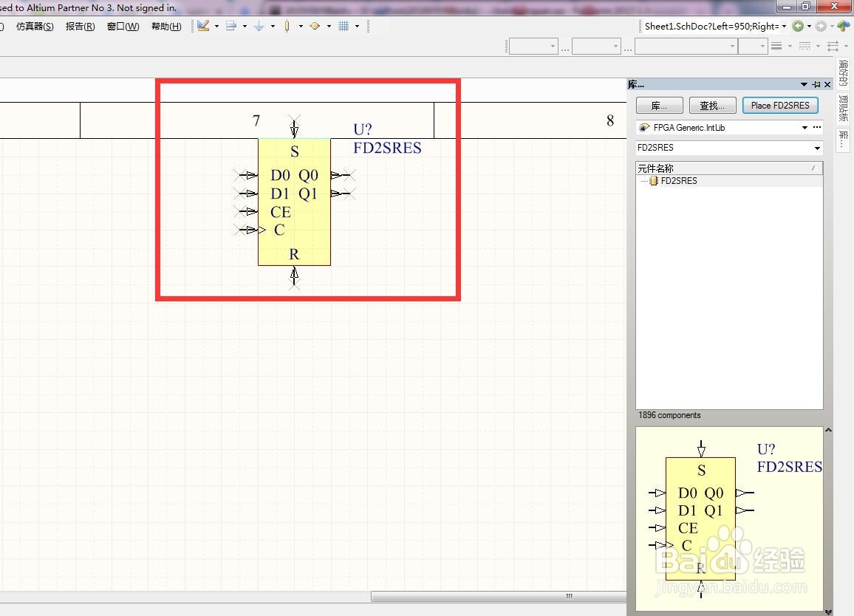This screenshot has height=616, width=854.
Task: Open drawing utilities dropdown arrow
Action: tap(216, 26)
